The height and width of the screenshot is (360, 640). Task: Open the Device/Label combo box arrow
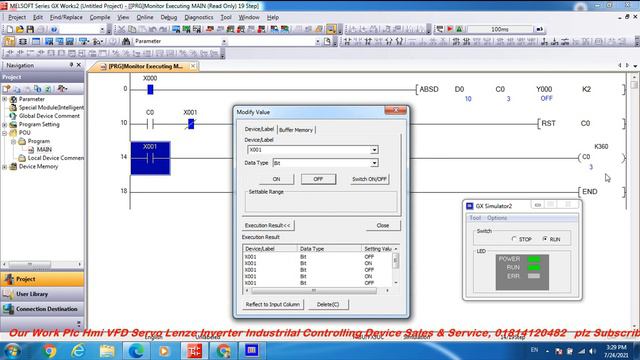pyautogui.click(x=374, y=150)
